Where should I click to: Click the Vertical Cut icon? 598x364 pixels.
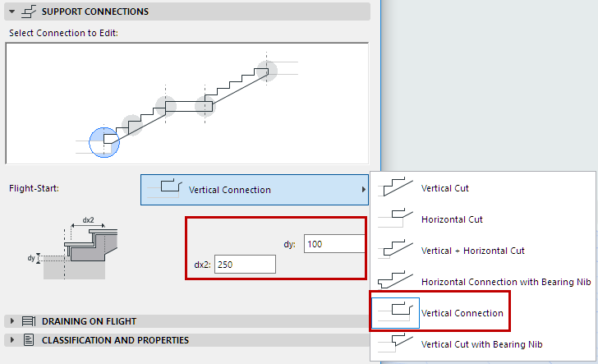tap(395, 188)
